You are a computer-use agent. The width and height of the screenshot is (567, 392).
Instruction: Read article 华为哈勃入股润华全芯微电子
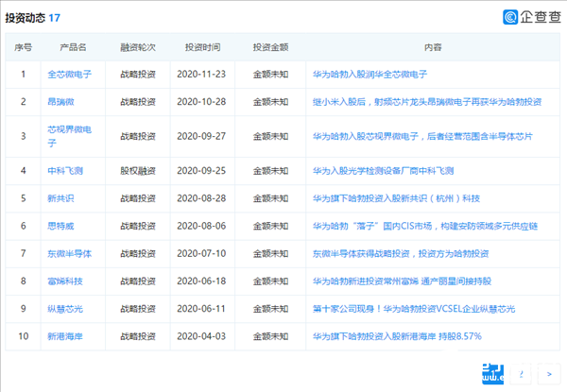pos(369,75)
